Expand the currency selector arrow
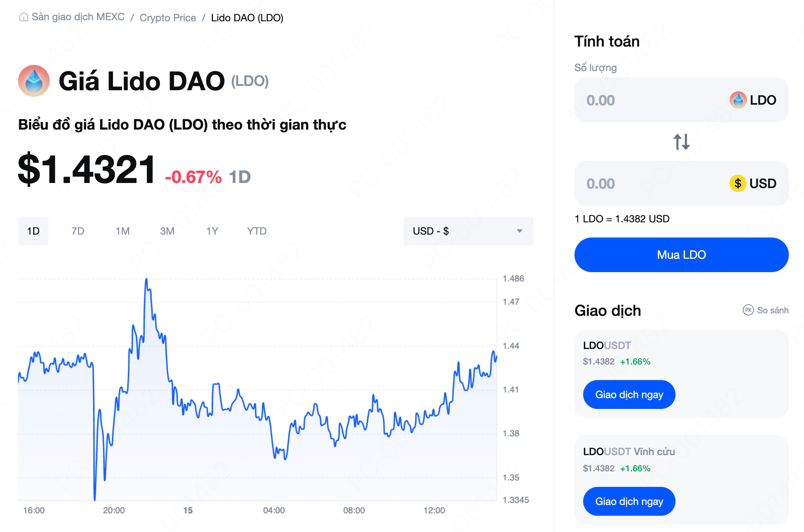The width and height of the screenshot is (804, 532). [x=520, y=231]
